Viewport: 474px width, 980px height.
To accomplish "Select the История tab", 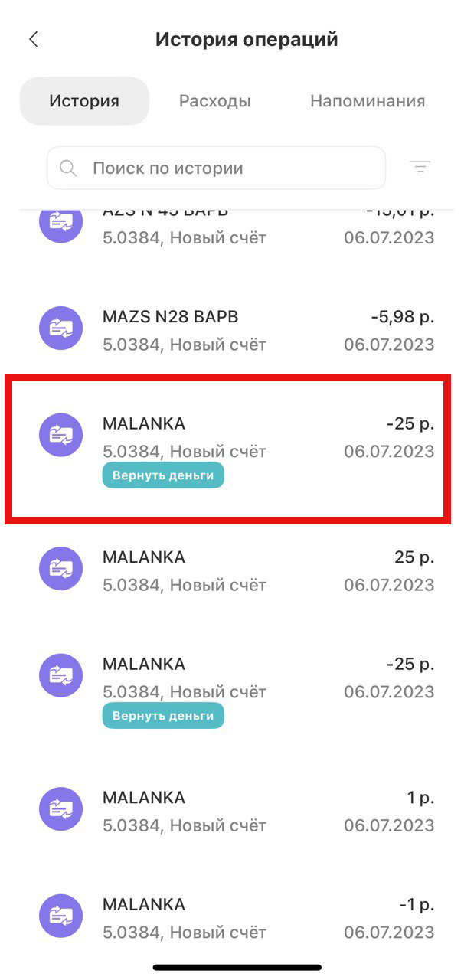I will (84, 101).
